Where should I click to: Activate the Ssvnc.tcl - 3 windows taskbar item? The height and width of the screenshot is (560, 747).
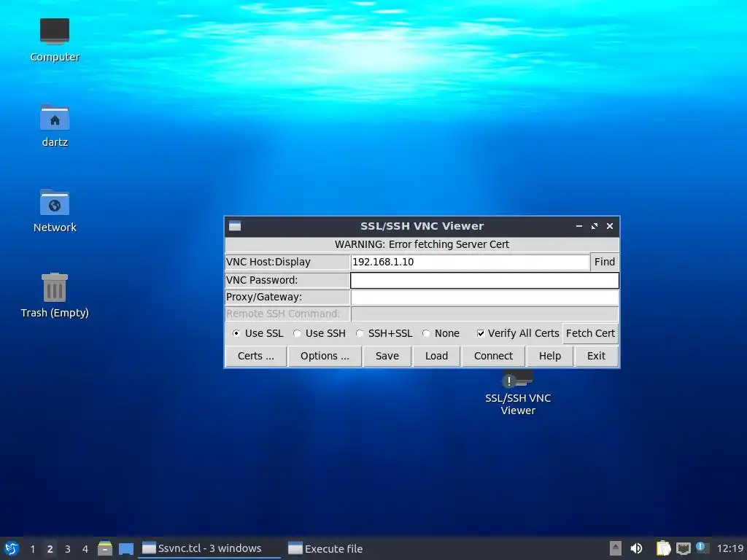209,548
